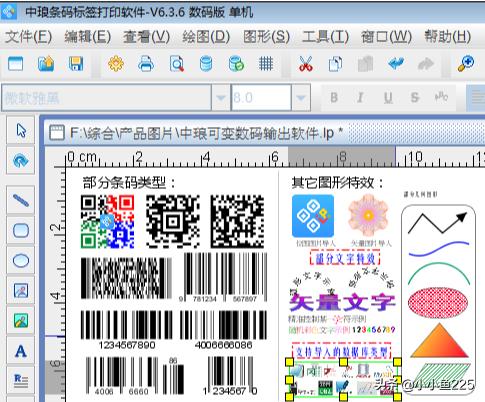485x402 pixels.
Task: Expand the font name dropdown arrow
Action: coord(220,98)
